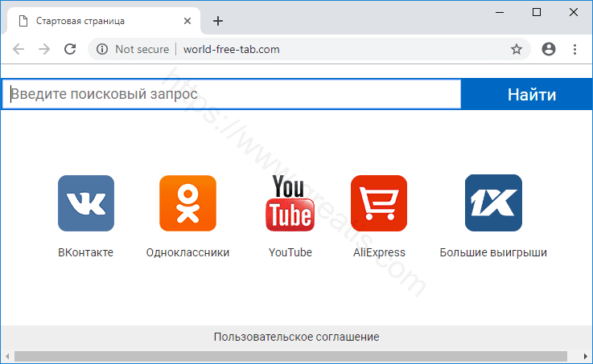Click the Большие выигрыши text label
The width and height of the screenshot is (593, 364).
pos(493,252)
